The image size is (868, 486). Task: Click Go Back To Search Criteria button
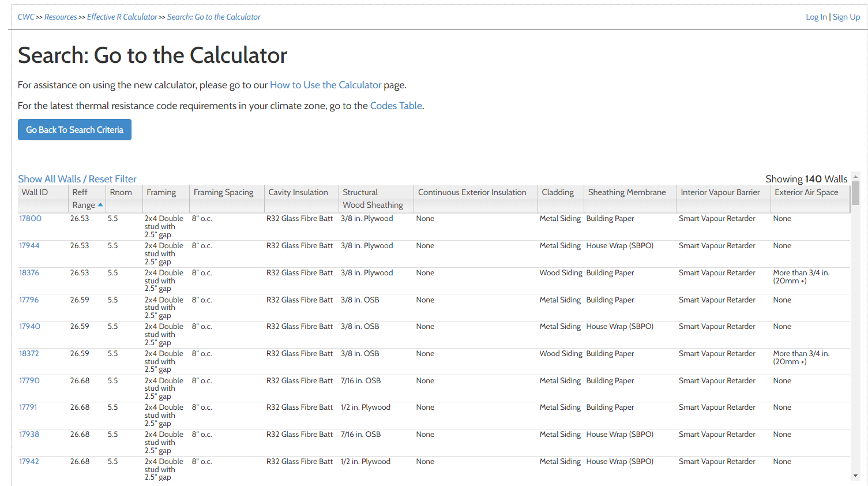[x=74, y=129]
